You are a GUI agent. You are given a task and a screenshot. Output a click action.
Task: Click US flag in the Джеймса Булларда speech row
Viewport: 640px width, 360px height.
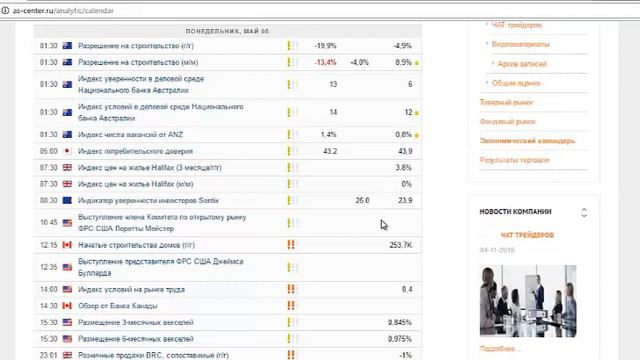pyautogui.click(x=67, y=267)
